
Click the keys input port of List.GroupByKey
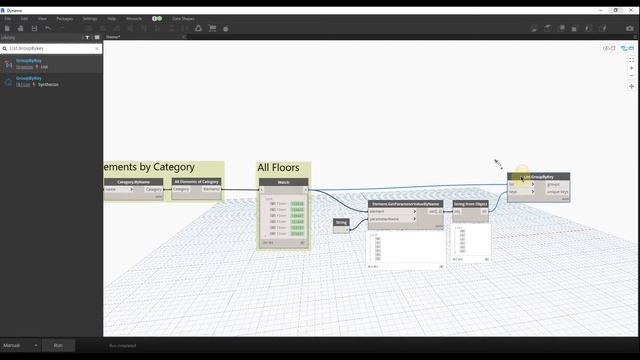(521, 192)
